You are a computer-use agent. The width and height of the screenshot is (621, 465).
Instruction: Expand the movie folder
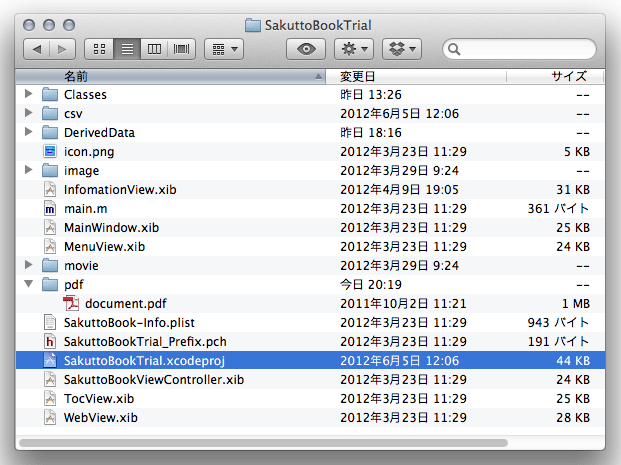click(29, 265)
